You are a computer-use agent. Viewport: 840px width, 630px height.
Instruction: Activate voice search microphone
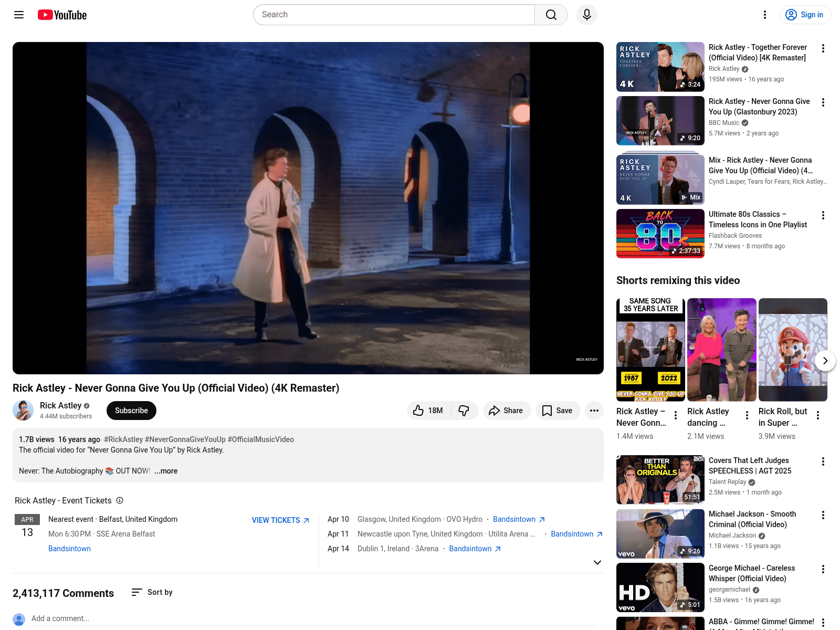click(x=586, y=15)
